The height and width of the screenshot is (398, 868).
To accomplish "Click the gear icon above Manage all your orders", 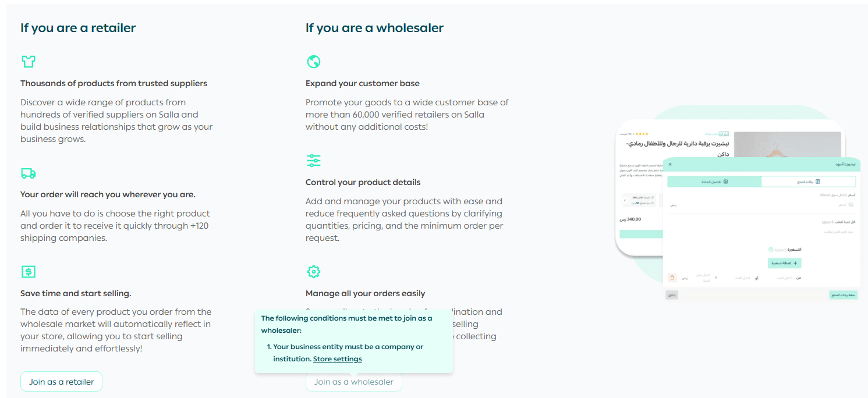I will [x=313, y=271].
